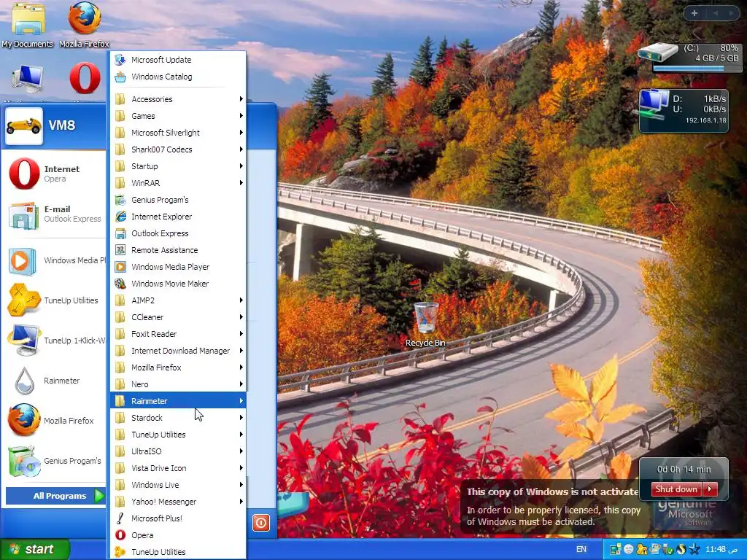747x560 pixels.
Task: Open the Nero program folder
Action: 178,384
